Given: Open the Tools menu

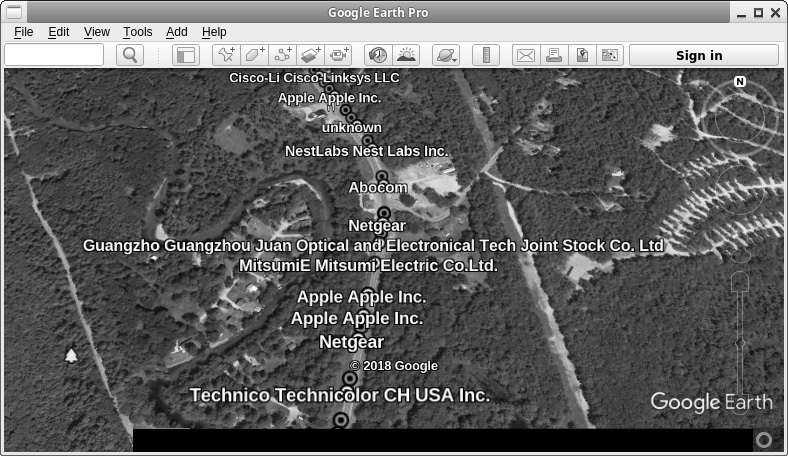Looking at the screenshot, I should (x=137, y=32).
